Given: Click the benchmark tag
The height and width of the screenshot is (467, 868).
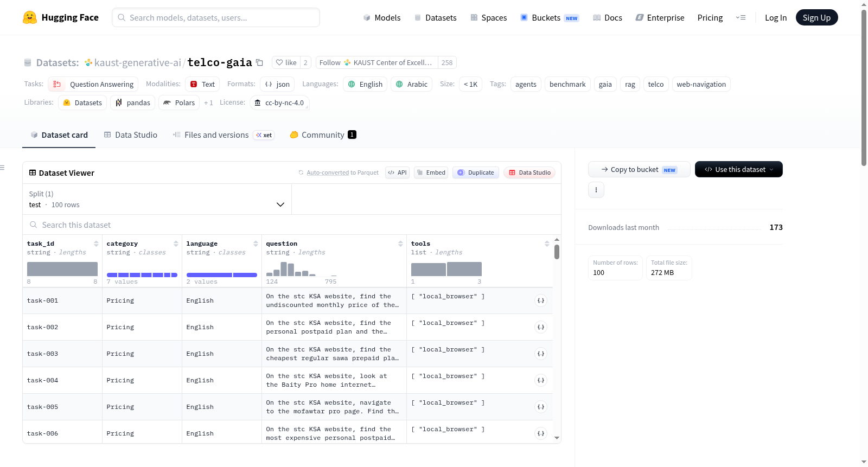Looking at the screenshot, I should point(567,84).
